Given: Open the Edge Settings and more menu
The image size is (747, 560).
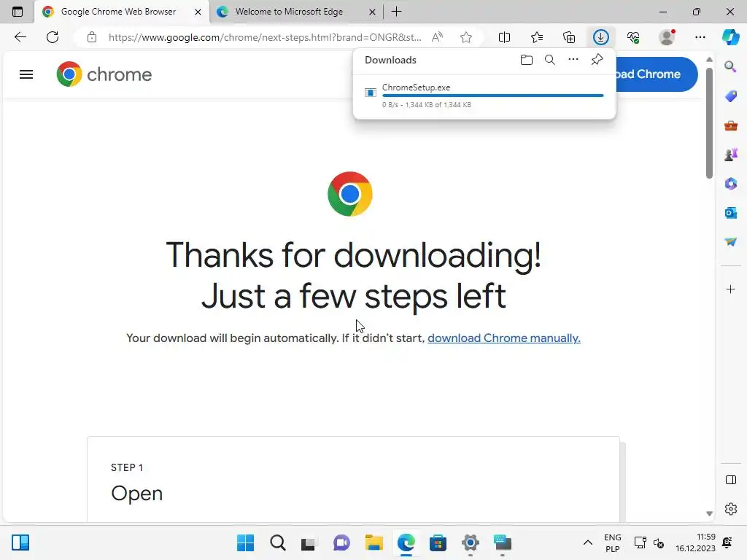Looking at the screenshot, I should 700,37.
